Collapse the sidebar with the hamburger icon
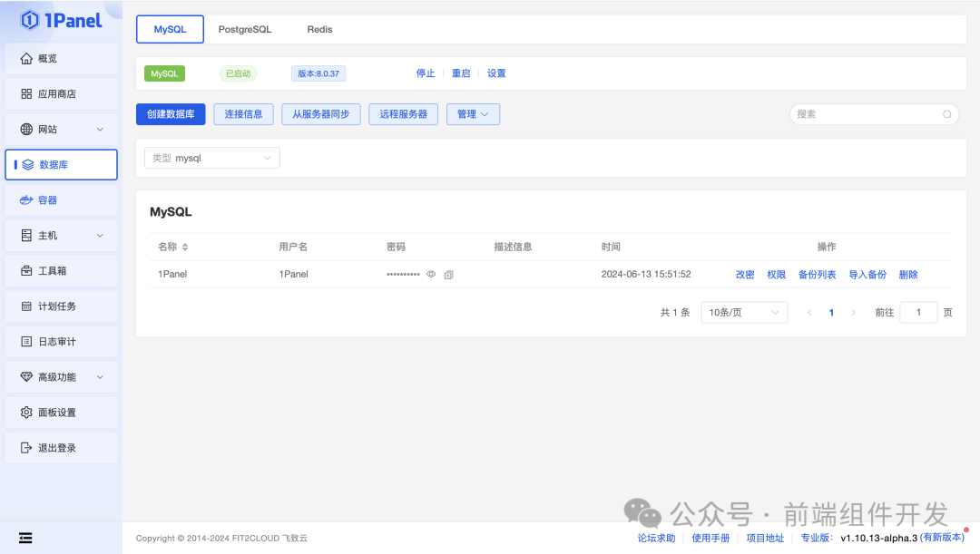This screenshot has width=980, height=554. click(25, 538)
